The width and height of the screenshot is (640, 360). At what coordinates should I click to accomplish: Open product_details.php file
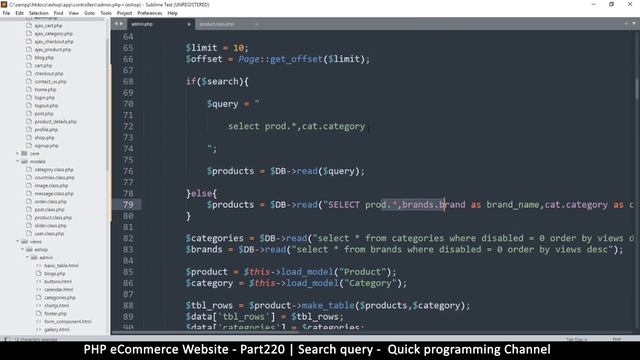pos(56,122)
